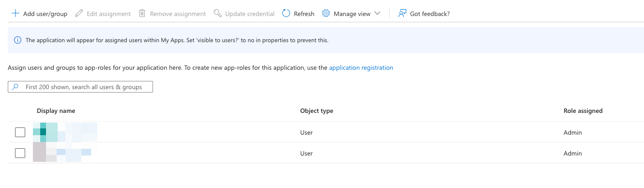
Task: Open the Manage view menu label
Action: pos(352,14)
